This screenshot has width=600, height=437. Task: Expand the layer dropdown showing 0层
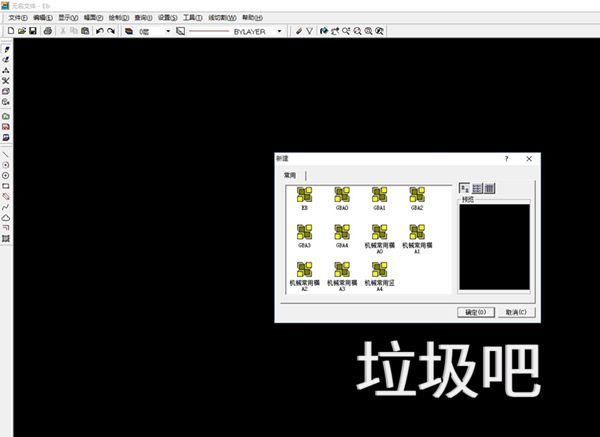click(x=168, y=32)
